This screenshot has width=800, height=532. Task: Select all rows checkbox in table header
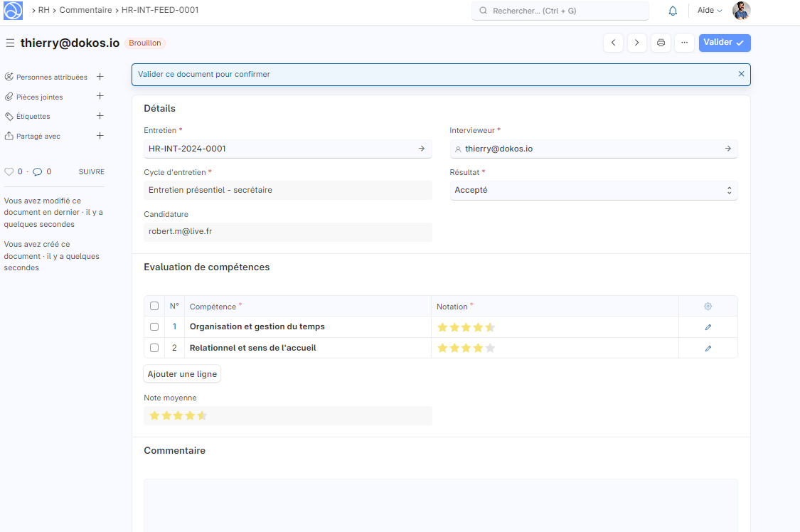(154, 307)
